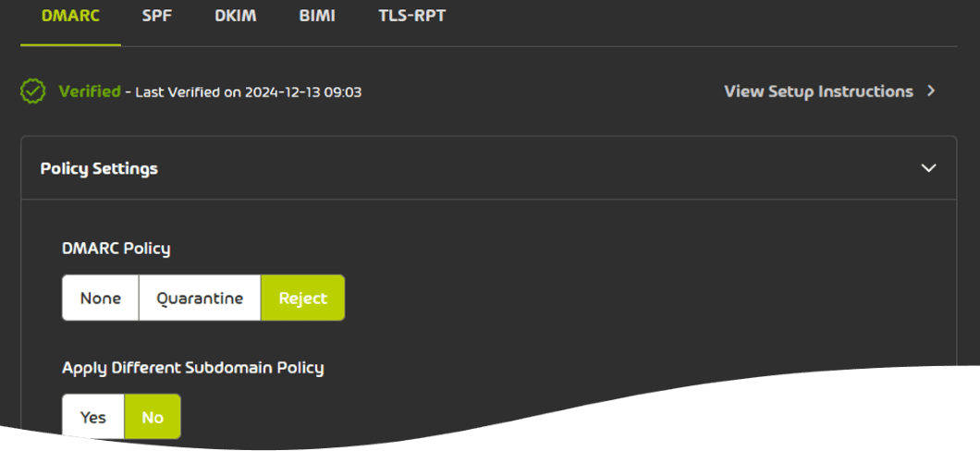Click the green verified checkmark badge icon

pyautogui.click(x=33, y=91)
